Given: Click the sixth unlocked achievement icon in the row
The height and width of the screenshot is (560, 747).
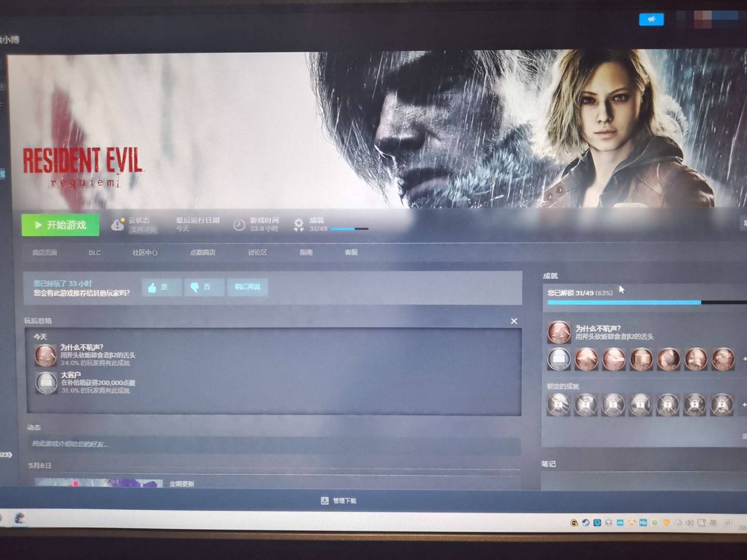Looking at the screenshot, I should click(696, 359).
